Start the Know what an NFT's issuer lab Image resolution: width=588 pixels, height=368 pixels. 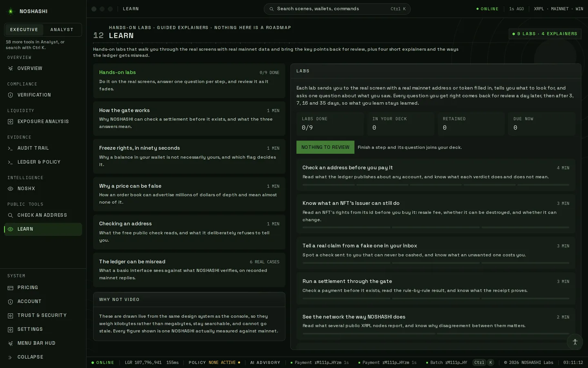[x=436, y=214]
